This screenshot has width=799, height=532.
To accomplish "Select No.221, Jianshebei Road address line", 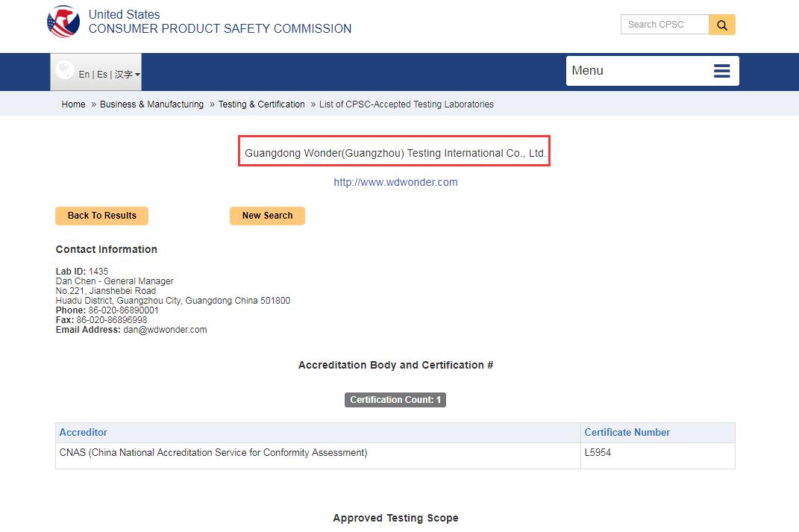I will (x=106, y=290).
